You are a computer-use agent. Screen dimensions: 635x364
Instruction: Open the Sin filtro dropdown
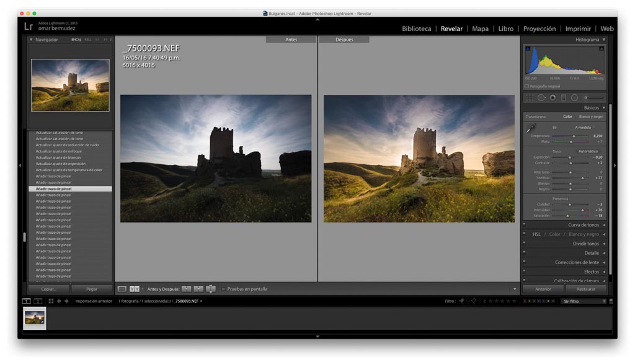tap(583, 301)
